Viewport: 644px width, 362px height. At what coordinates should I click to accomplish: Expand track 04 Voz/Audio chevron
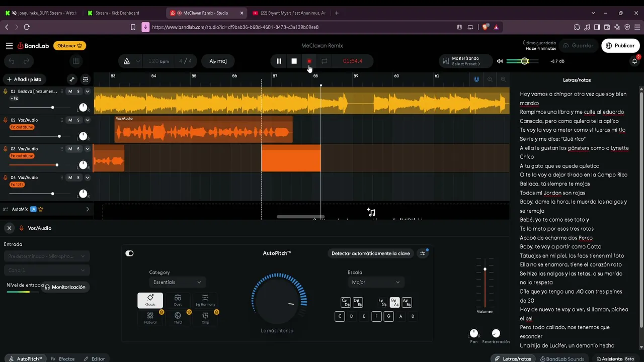pyautogui.click(x=87, y=177)
